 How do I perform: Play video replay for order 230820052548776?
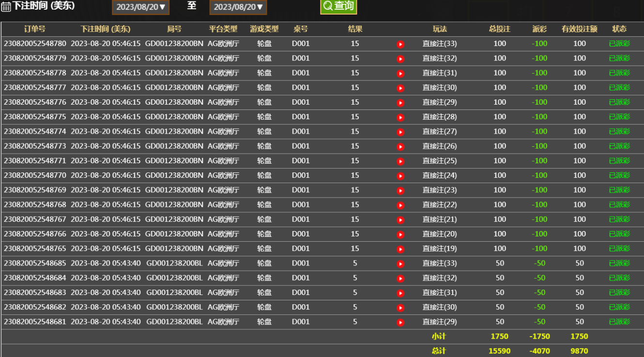click(x=400, y=103)
